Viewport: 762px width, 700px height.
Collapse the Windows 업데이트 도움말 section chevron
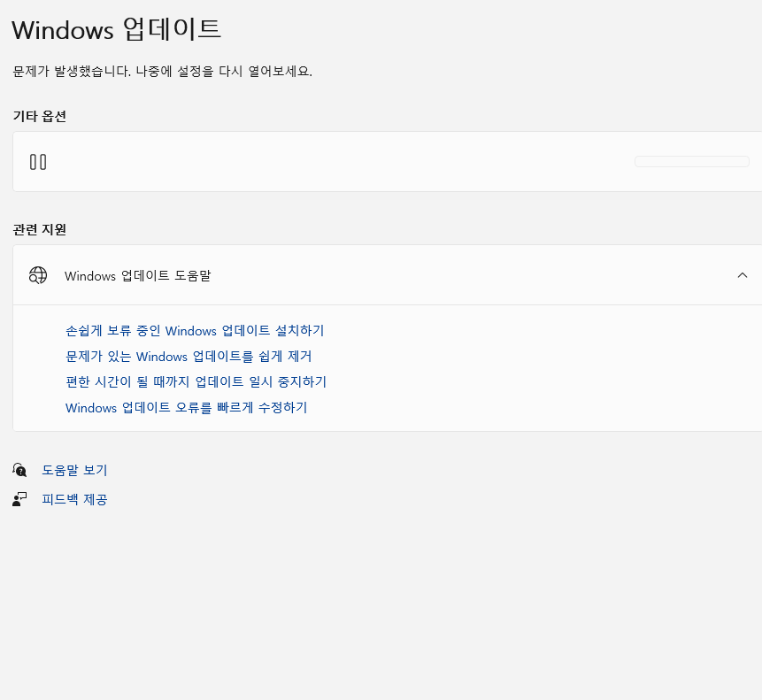[742, 275]
